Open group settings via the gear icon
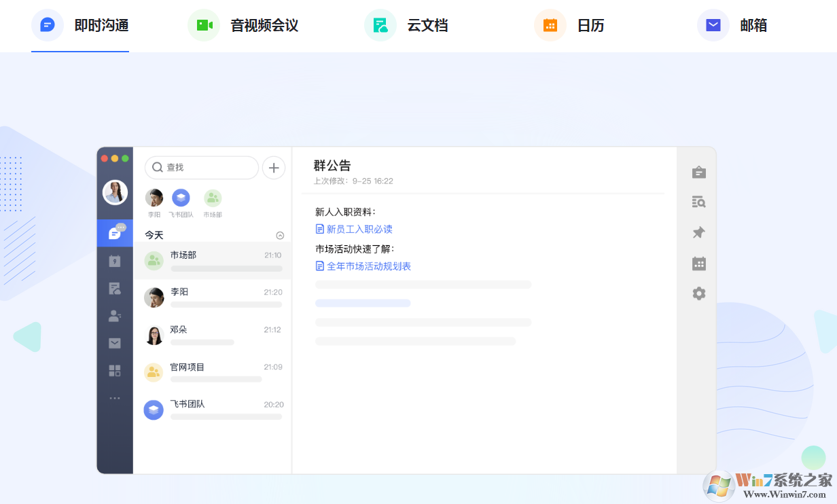 coord(698,293)
